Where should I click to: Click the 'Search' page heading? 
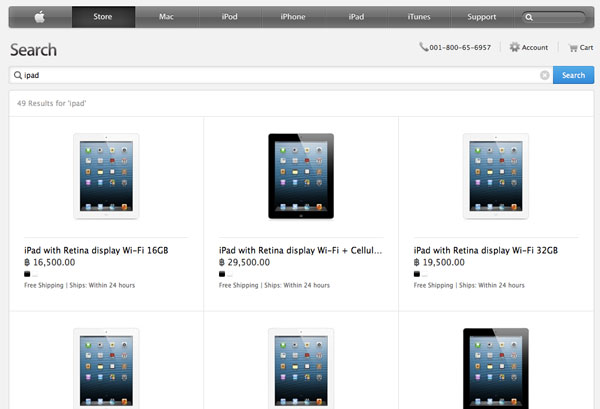tap(34, 50)
